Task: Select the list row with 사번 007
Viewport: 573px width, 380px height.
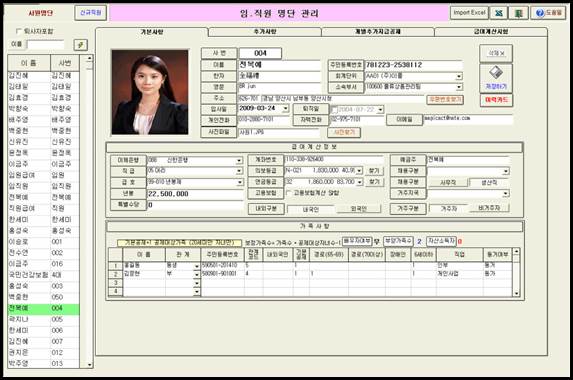Action: tap(43, 342)
